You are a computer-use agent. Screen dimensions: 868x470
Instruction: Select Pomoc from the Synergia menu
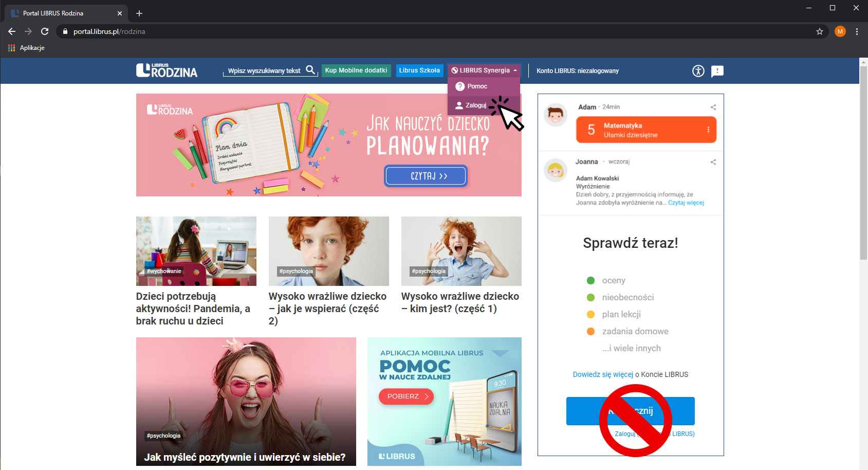pyautogui.click(x=477, y=86)
